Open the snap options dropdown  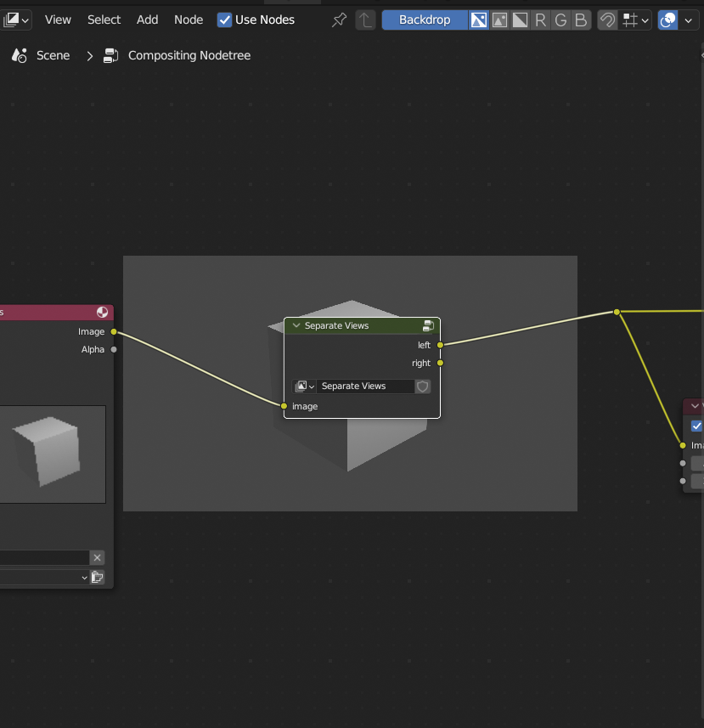[x=635, y=20]
